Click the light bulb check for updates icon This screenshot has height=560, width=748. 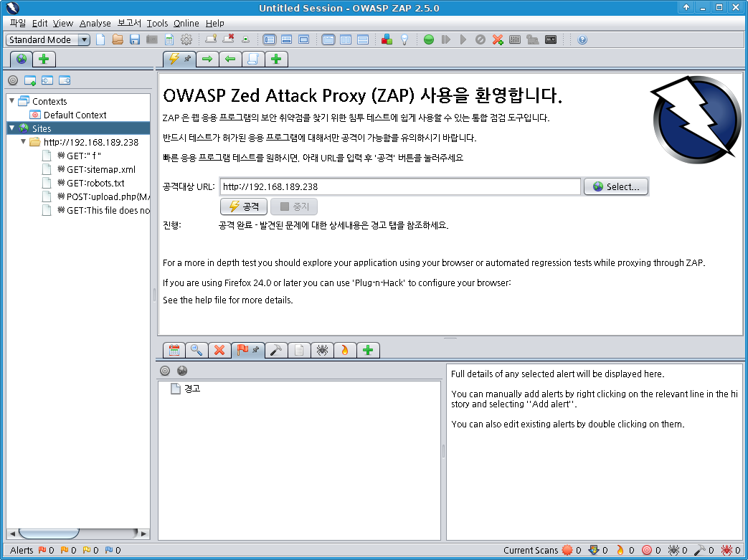[404, 39]
